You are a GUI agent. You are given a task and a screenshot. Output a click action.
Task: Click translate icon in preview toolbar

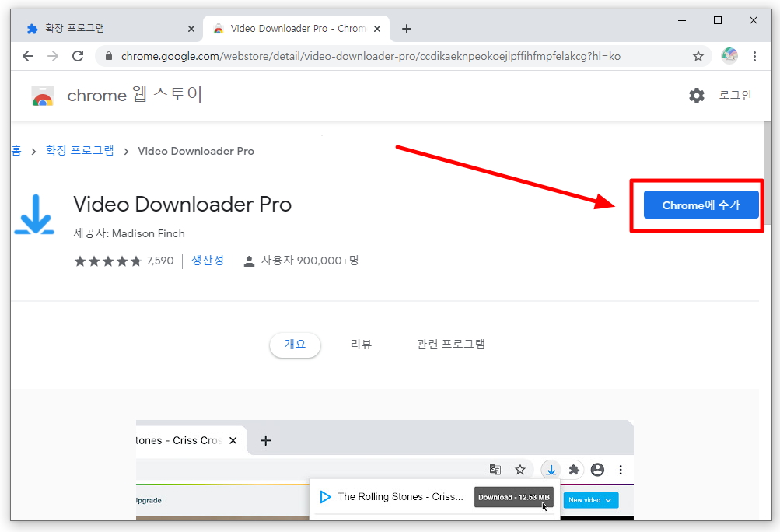tap(495, 469)
